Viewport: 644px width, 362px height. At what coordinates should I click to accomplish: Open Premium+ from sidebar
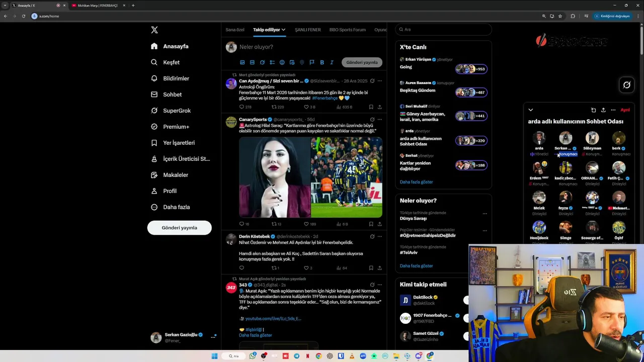[x=170, y=127]
